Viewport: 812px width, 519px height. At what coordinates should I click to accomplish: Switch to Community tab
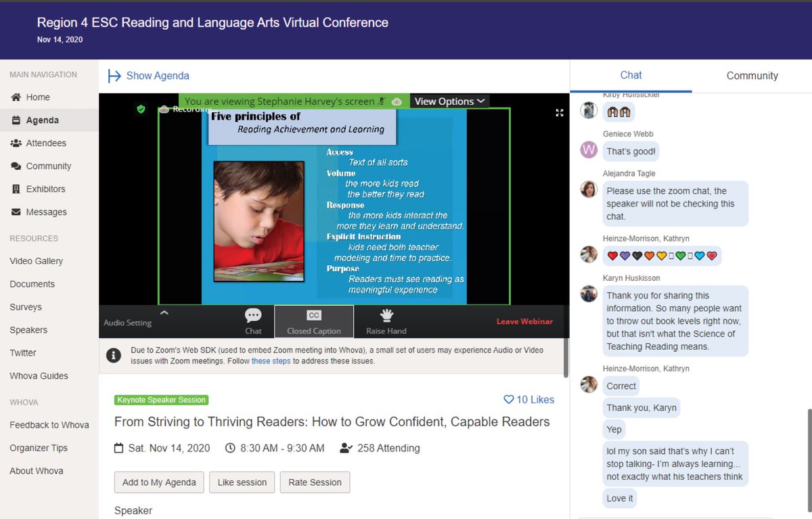click(x=752, y=76)
